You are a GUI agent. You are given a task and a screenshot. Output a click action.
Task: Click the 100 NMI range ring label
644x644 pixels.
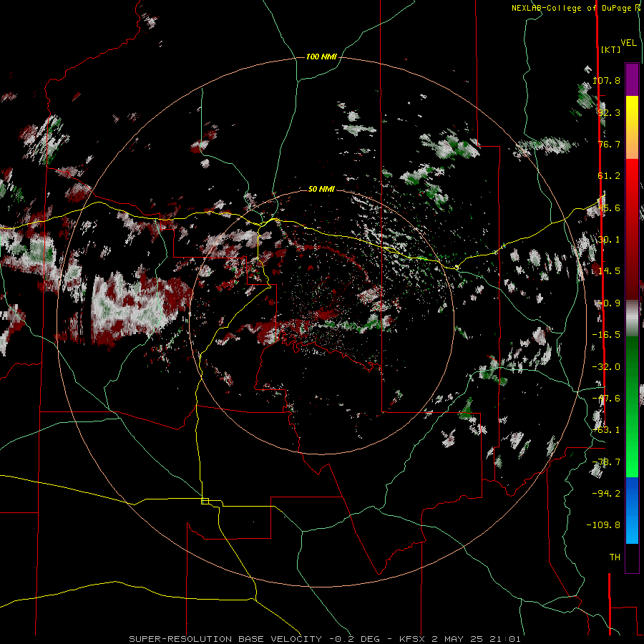click(x=321, y=57)
